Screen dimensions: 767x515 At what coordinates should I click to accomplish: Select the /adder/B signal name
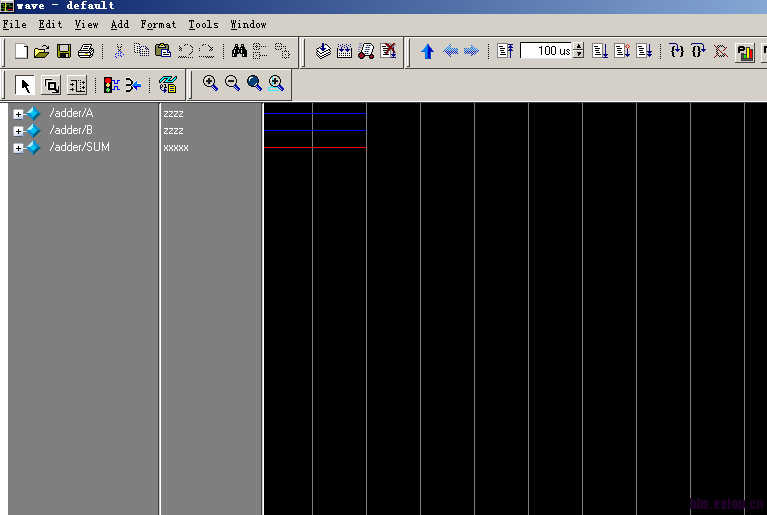tap(71, 130)
